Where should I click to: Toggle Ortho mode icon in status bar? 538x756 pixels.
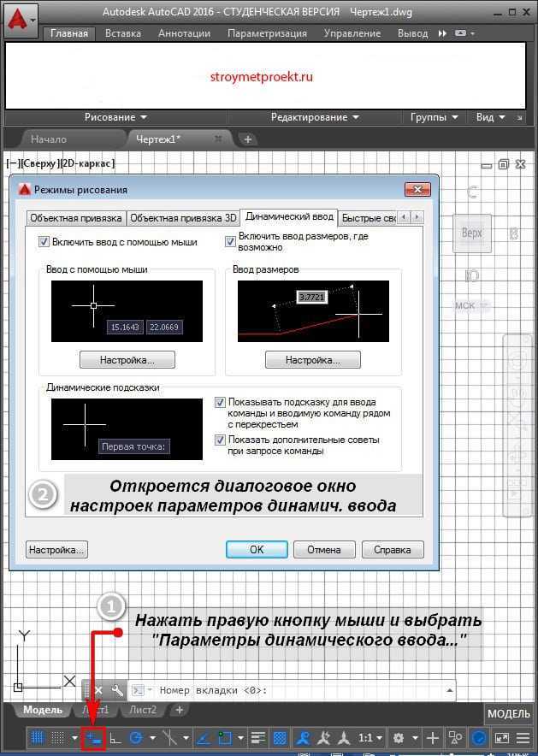[x=115, y=738]
